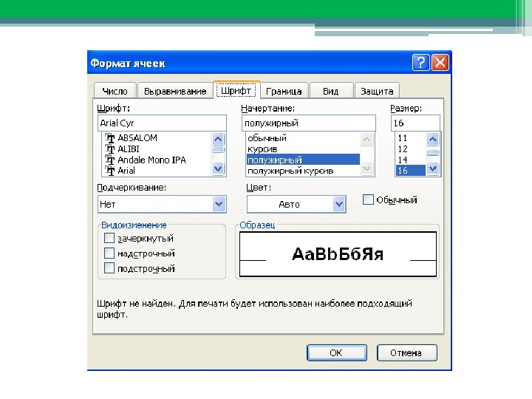The image size is (532, 399).
Task: Check the Обычный font checkbox
Action: click(368, 199)
